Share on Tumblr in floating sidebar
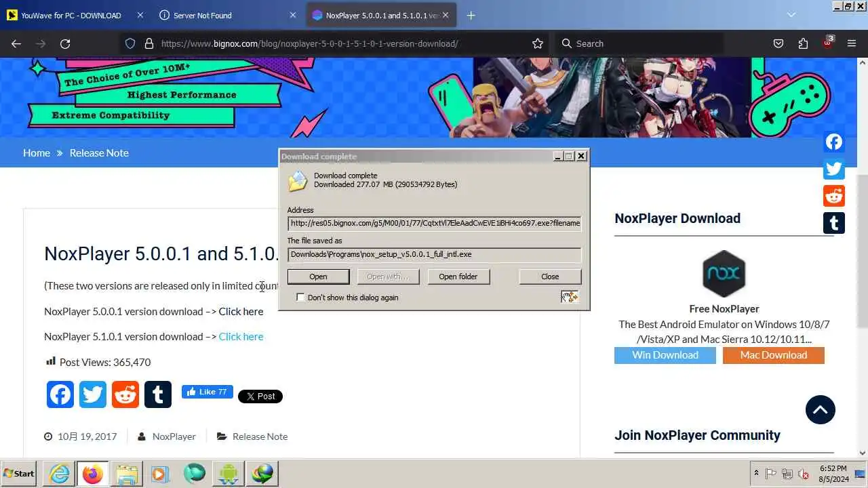 [x=834, y=223]
